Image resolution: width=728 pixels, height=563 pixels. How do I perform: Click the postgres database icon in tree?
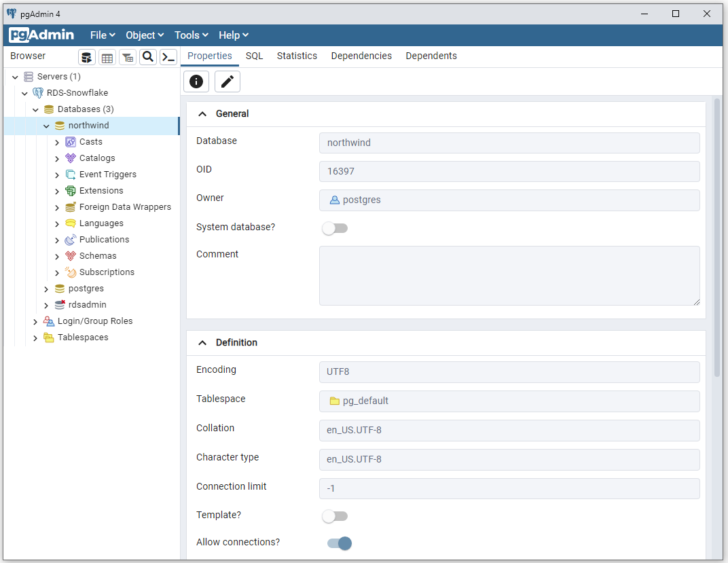point(60,289)
